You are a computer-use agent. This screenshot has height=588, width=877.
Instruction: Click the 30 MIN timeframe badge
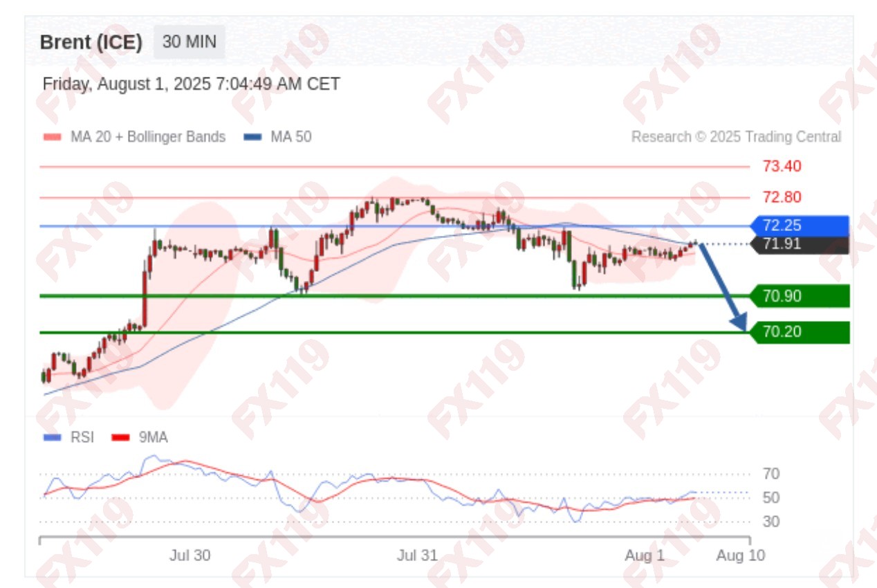point(189,42)
